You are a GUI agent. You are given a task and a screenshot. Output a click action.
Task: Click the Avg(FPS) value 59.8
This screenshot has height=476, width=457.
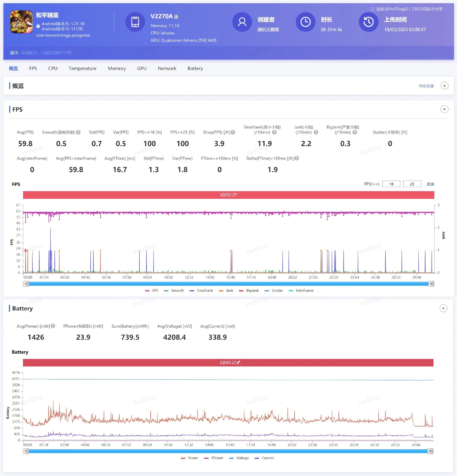click(x=25, y=144)
